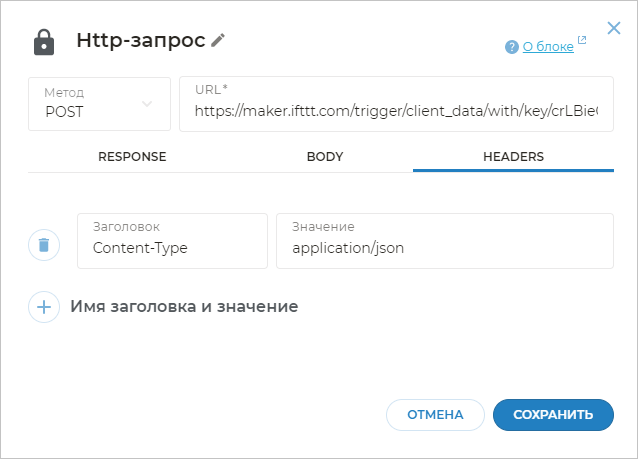This screenshot has width=638, height=459.
Task: Delete the Content-Type header with trash icon
Action: [x=44, y=244]
